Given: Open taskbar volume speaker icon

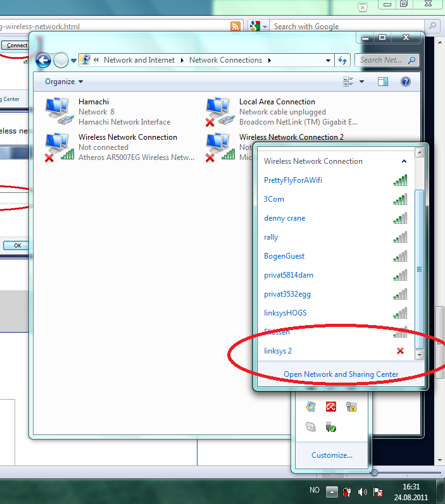Looking at the screenshot, I should click(362, 492).
